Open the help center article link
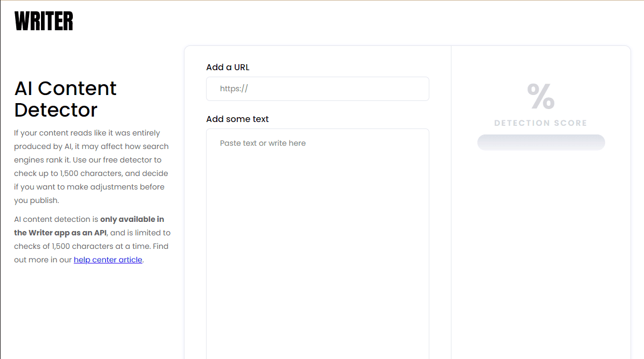The width and height of the screenshot is (644, 359). pos(108,260)
